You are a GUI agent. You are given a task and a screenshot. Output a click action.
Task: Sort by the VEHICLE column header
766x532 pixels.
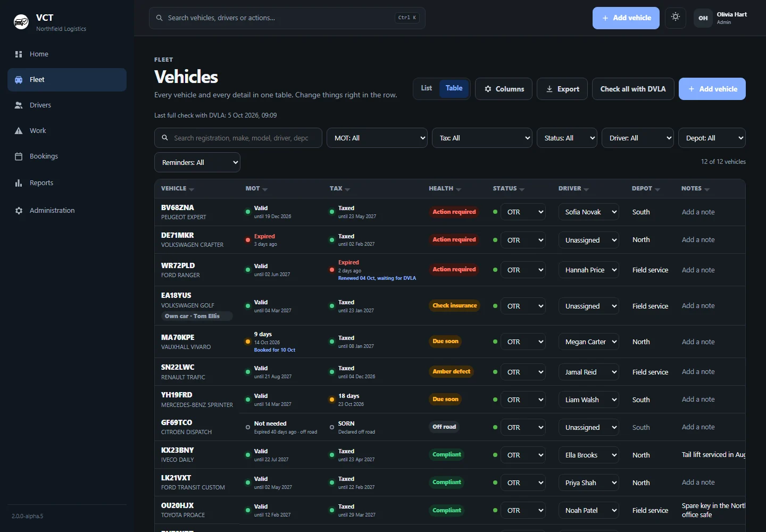click(x=178, y=188)
